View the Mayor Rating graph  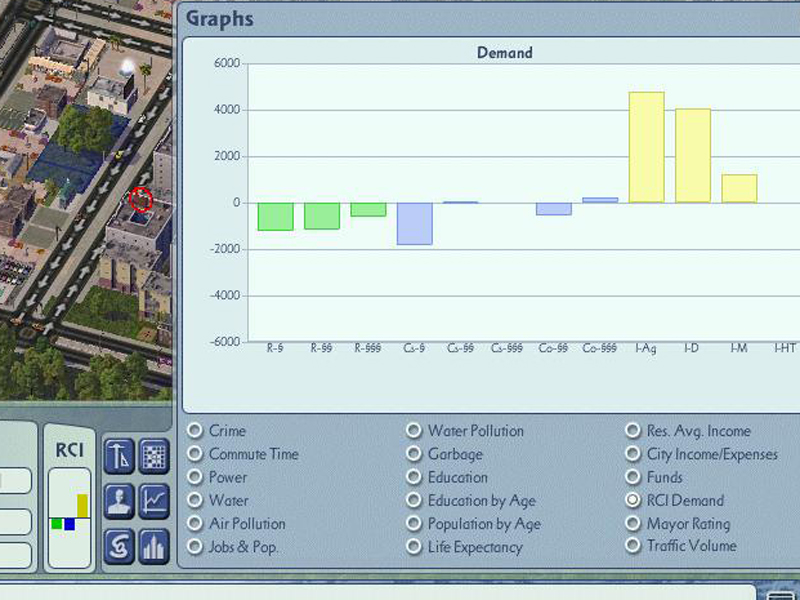(632, 524)
